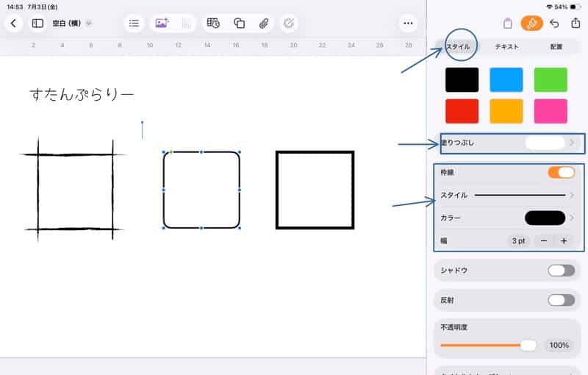The image size is (588, 375).
Task: Tap the 不透明度 opacity slider
Action: click(x=488, y=345)
